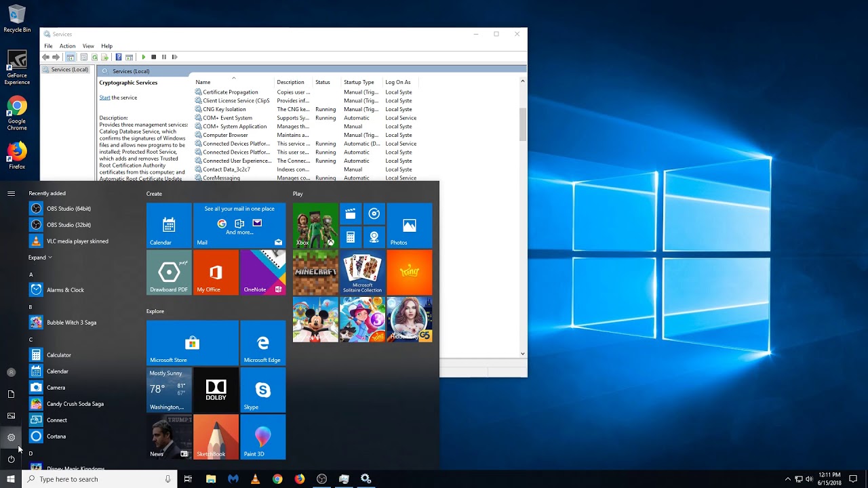Open the Photos tile
The image size is (868, 488).
tap(410, 226)
